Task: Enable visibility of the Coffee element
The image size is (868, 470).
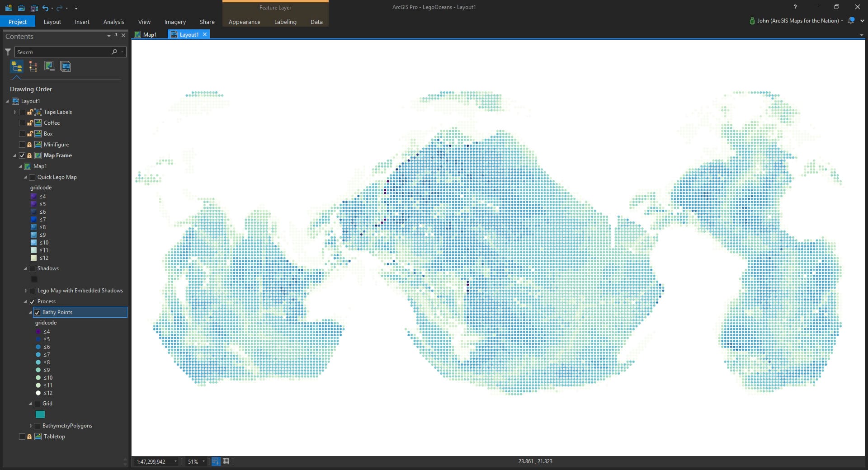Action: coord(22,123)
